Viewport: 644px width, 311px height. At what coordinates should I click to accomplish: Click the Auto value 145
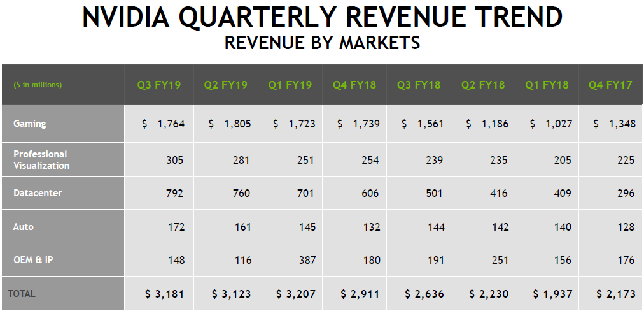pos(307,227)
